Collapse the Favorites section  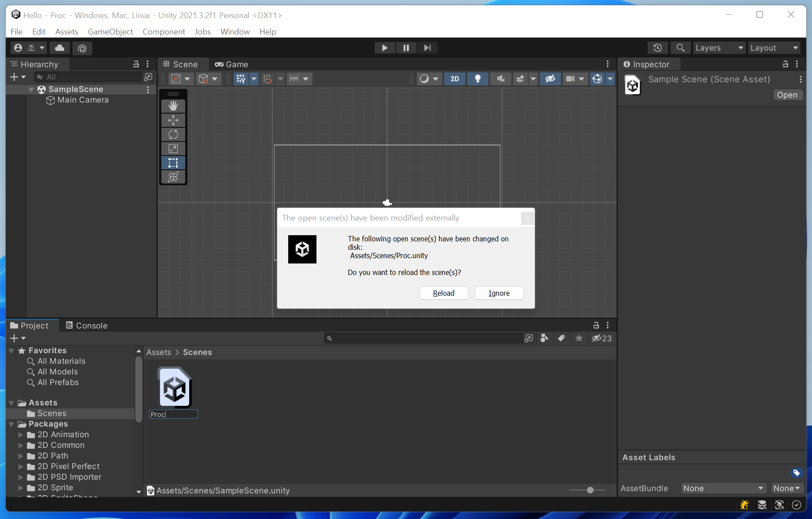[x=11, y=351]
